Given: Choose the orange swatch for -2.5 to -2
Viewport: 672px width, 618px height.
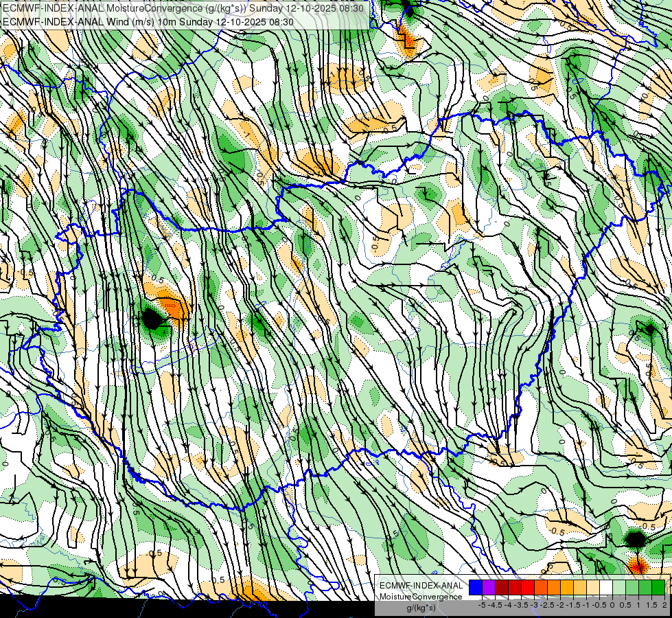Looking at the screenshot, I should click(554, 587).
